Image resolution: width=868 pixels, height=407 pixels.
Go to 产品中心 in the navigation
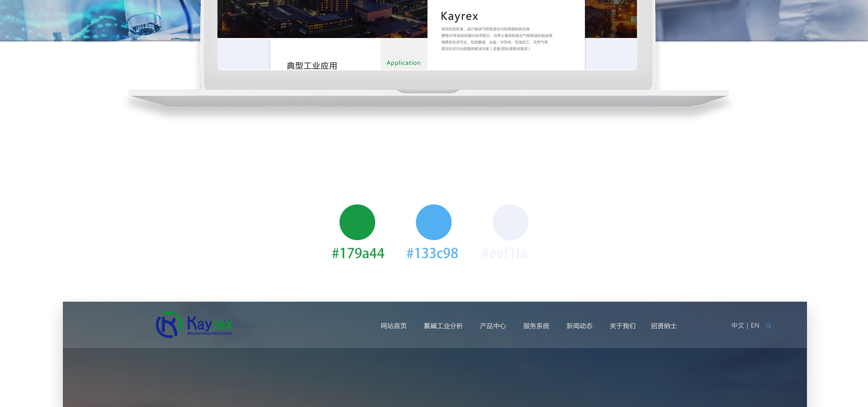(493, 326)
